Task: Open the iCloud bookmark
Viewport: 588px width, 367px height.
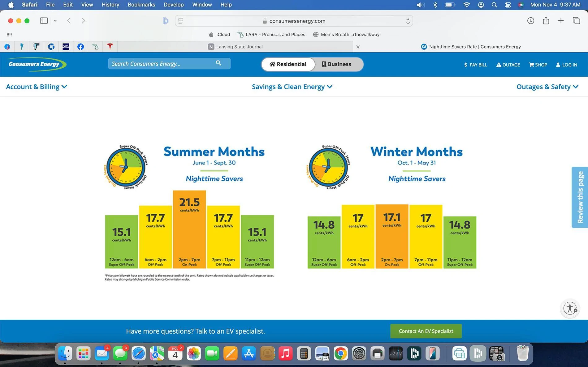Action: click(219, 35)
